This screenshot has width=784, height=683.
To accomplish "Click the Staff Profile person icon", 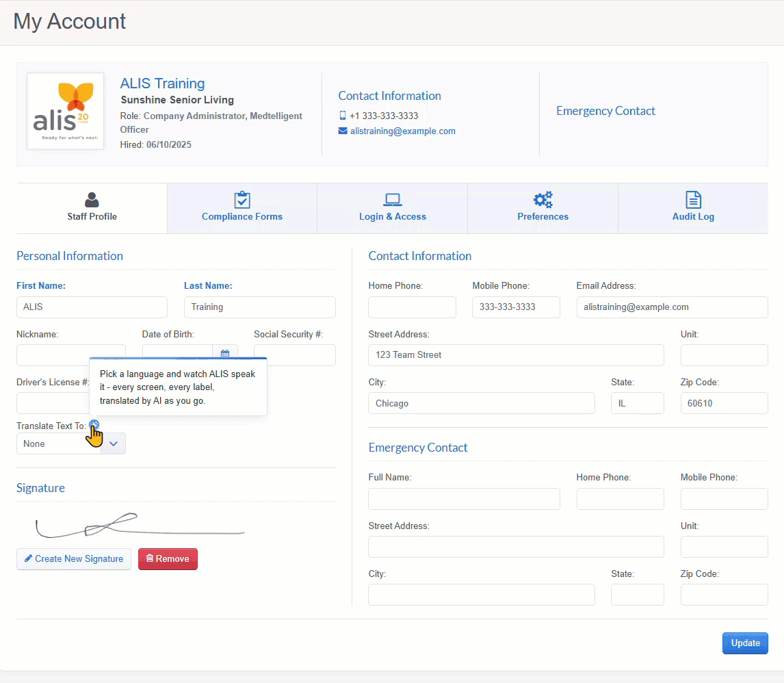I will (92, 200).
